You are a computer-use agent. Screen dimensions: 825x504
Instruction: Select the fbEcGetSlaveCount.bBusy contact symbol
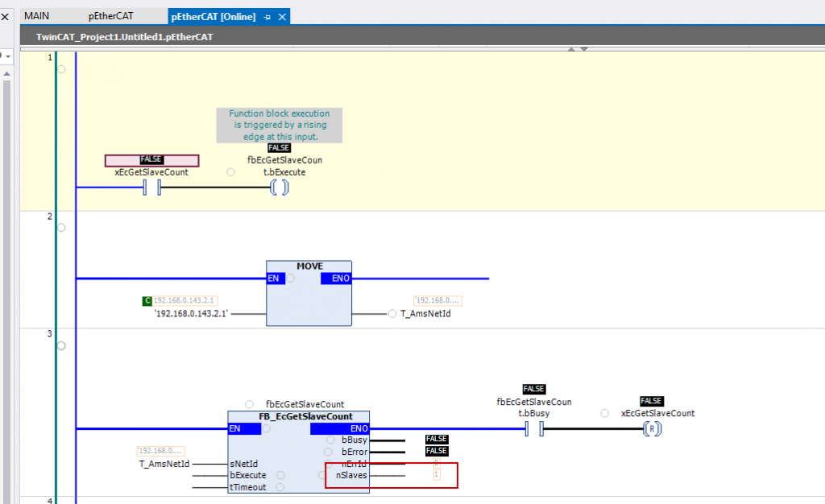tap(534, 429)
